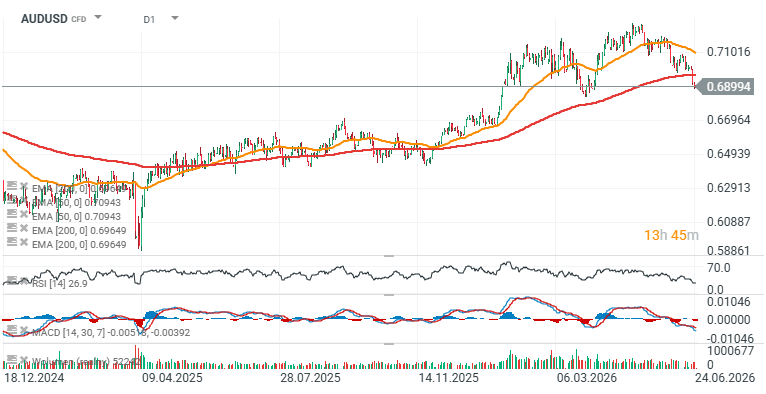Click the pane divider handle above RSI panel

coord(389,256)
